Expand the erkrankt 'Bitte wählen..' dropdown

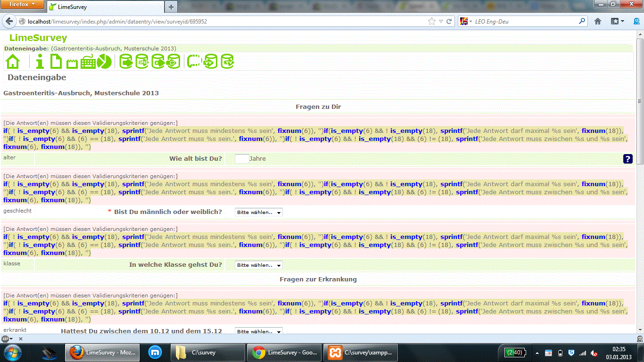258,331
